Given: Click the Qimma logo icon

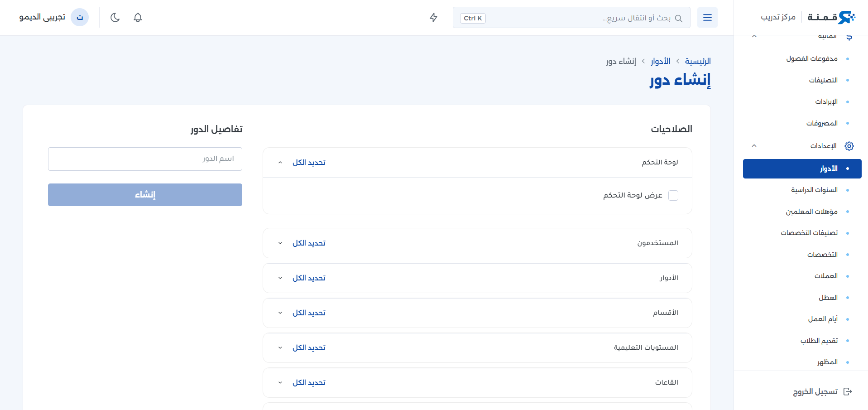Looking at the screenshot, I should [846, 17].
